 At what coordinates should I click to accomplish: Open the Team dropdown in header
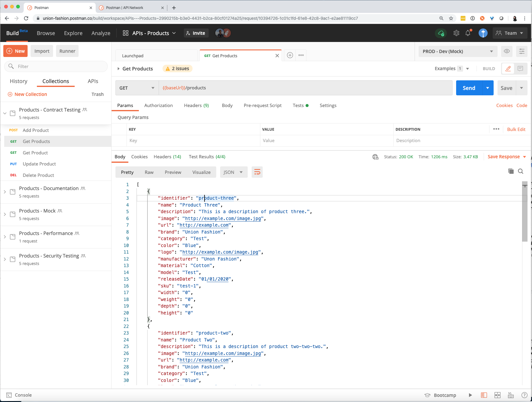510,33
